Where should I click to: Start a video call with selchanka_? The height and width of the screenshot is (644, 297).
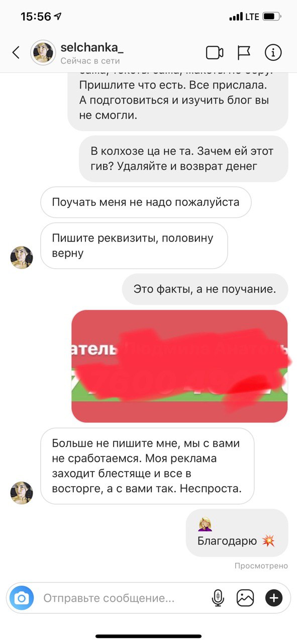click(215, 52)
